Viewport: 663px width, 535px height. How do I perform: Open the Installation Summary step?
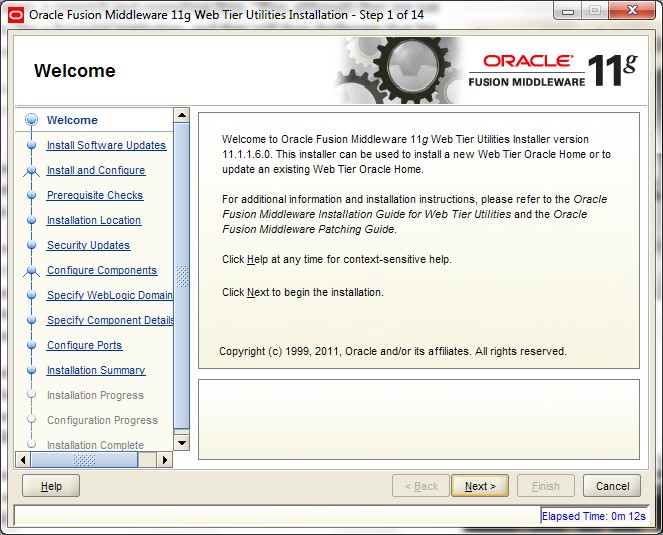[96, 370]
